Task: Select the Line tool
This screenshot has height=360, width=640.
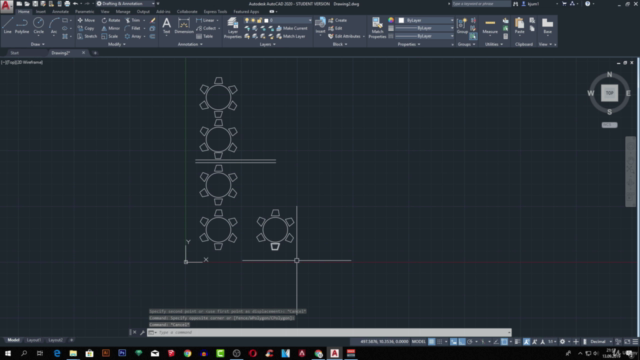Action: (7, 25)
